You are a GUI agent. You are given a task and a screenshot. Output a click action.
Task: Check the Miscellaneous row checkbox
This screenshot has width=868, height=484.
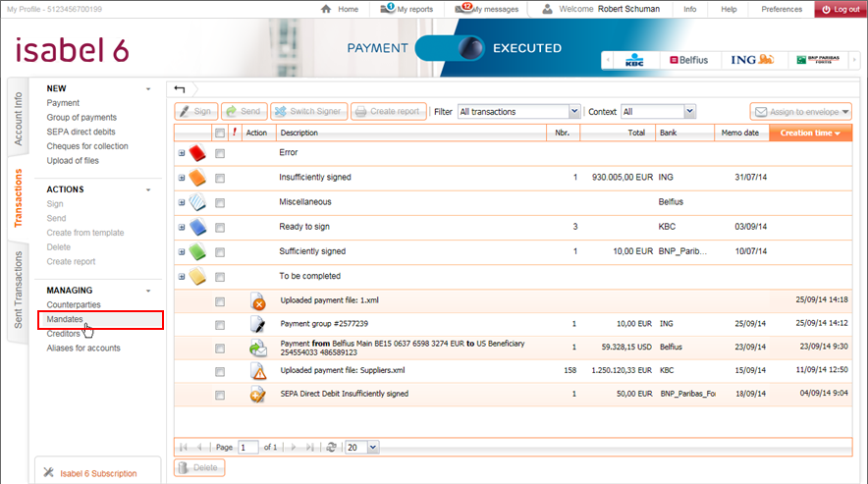click(x=220, y=202)
